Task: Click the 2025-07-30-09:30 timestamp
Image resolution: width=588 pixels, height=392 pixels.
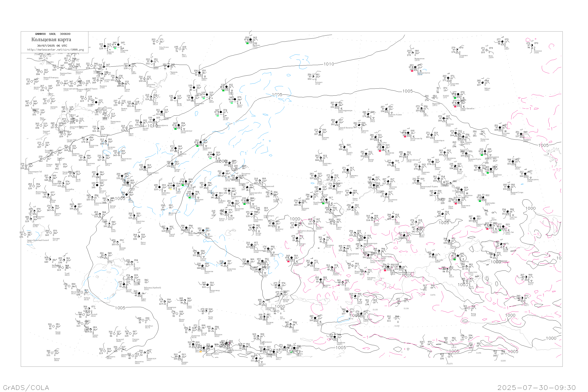Action: point(536,387)
